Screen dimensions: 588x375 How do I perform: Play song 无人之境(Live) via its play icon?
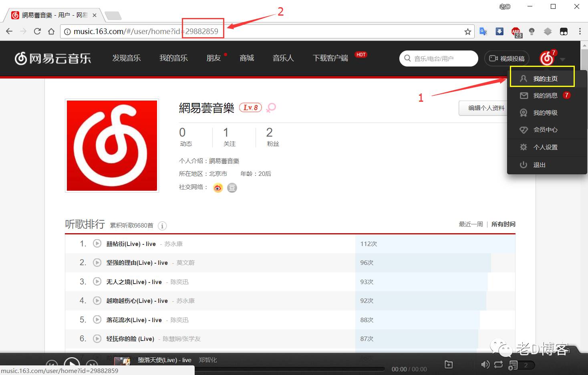pyautogui.click(x=97, y=282)
